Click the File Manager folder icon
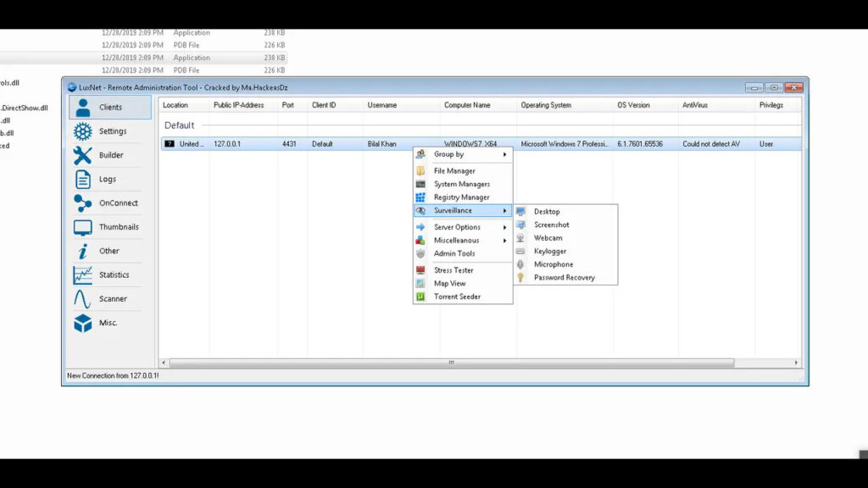This screenshot has height=488, width=868. [420, 171]
